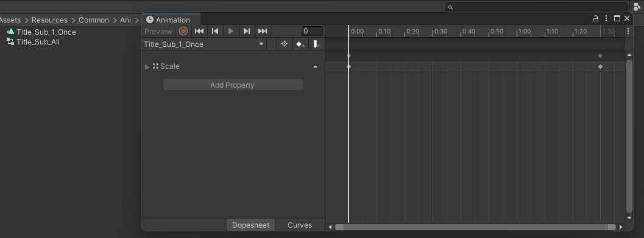Viewport: 644px width, 238px height.
Task: Select summary keyframe near 1:27
Action: coord(601,56)
